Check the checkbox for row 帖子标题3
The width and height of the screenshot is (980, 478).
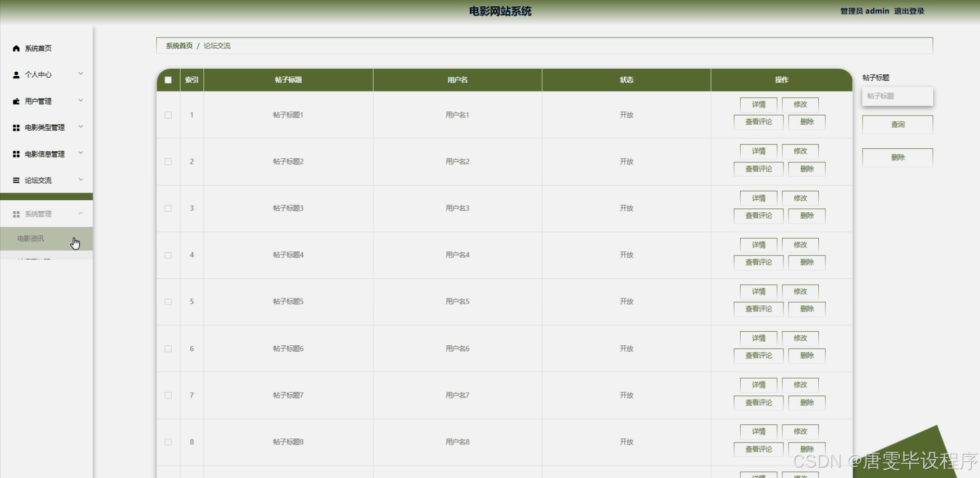(x=168, y=209)
